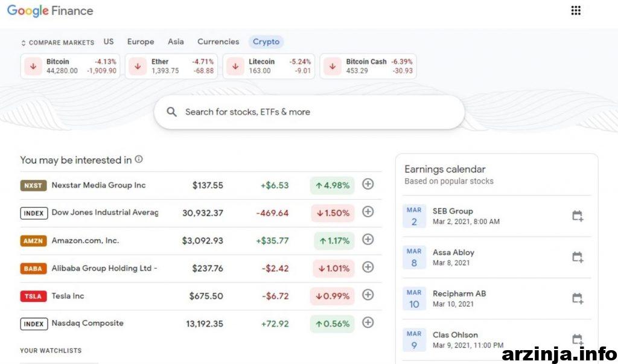Click the info icon beside 'You may be interested in'

coord(139,159)
